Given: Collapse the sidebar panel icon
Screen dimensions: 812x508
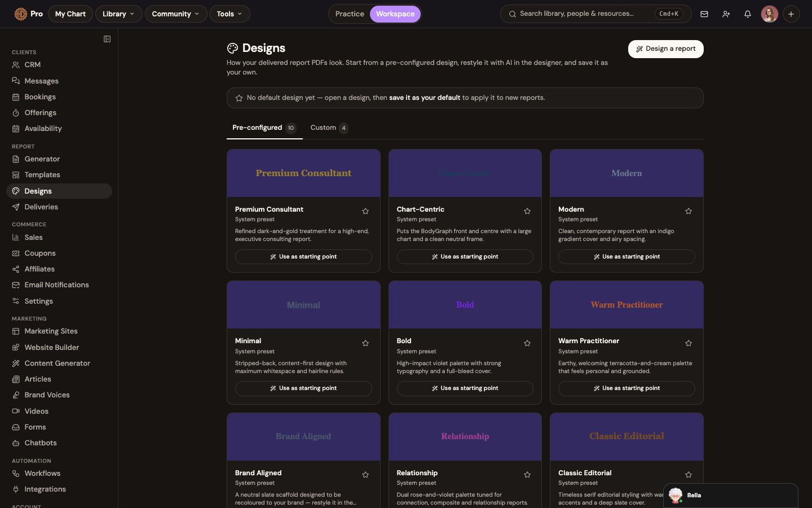Looking at the screenshot, I should [107, 39].
